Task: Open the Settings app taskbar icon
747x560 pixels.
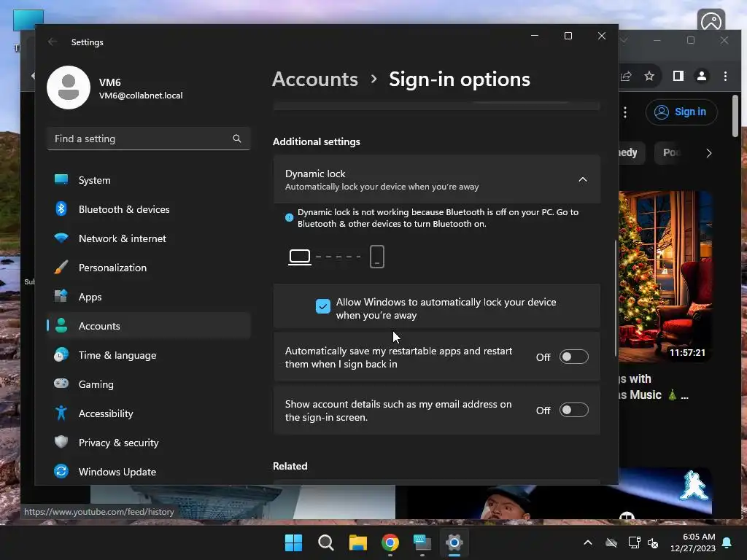Action: (454, 542)
